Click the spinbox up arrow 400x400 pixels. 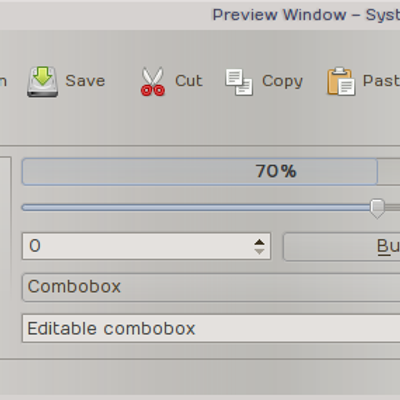point(259,242)
